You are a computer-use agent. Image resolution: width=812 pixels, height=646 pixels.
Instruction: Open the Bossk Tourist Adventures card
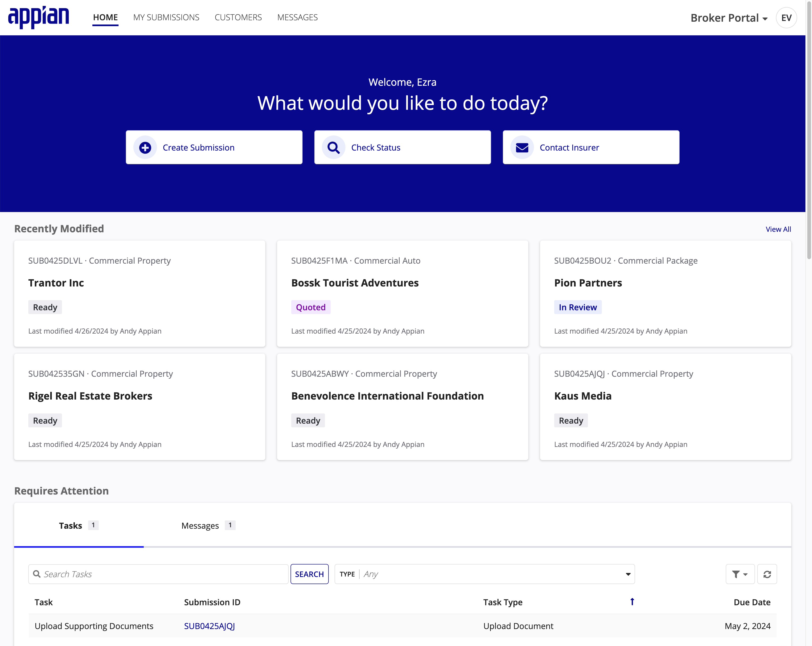(403, 294)
